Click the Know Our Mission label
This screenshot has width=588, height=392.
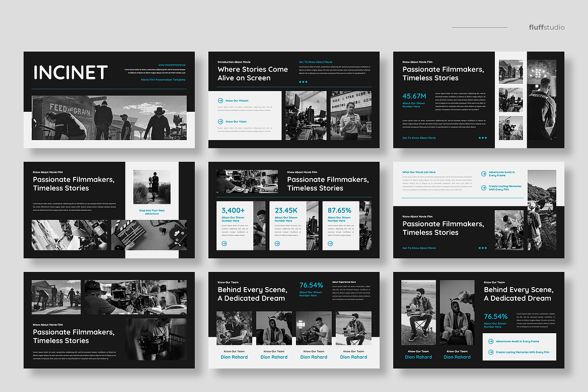click(x=237, y=100)
